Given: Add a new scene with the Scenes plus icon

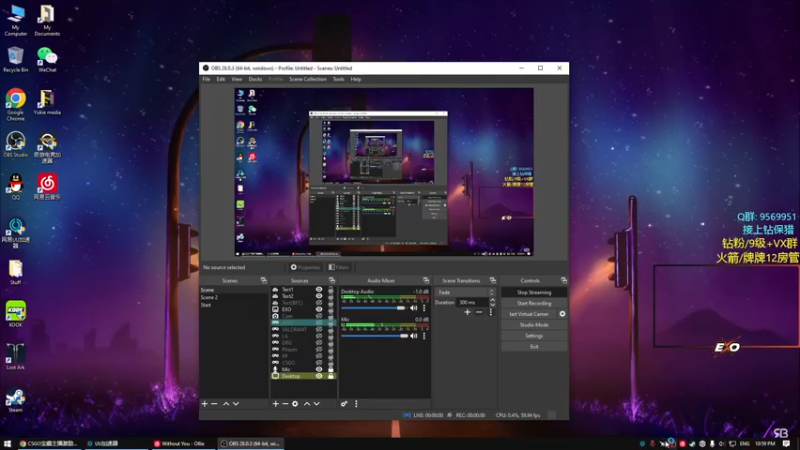Looking at the screenshot, I should pos(205,404).
